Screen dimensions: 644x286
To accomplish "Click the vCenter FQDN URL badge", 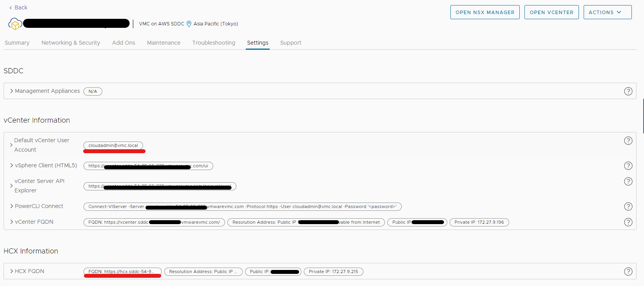I will [x=154, y=222].
